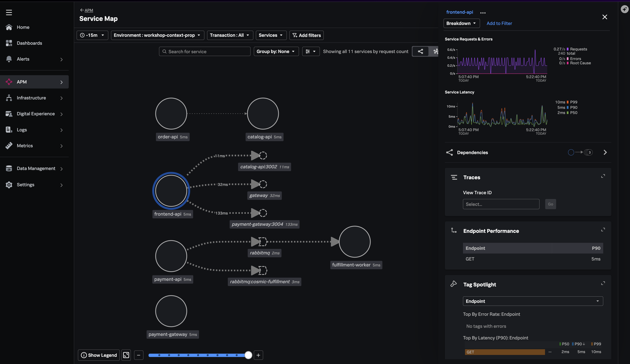This screenshot has width=630, height=364.
Task: Open the Environment workshop-context-prop dropdown
Action: pos(157,35)
